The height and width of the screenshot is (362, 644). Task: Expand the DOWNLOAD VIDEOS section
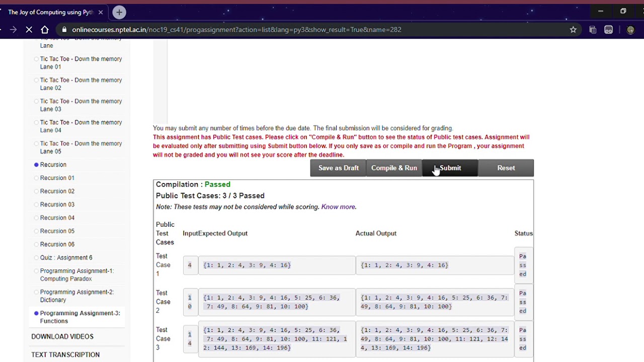coord(62,336)
